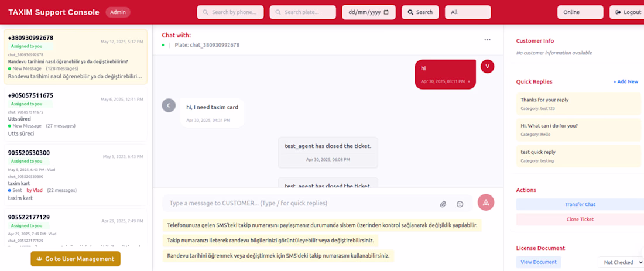Click 'test_agent has closed the ticket' 06:08 PM notice
The image size is (644, 271).
[328, 152]
